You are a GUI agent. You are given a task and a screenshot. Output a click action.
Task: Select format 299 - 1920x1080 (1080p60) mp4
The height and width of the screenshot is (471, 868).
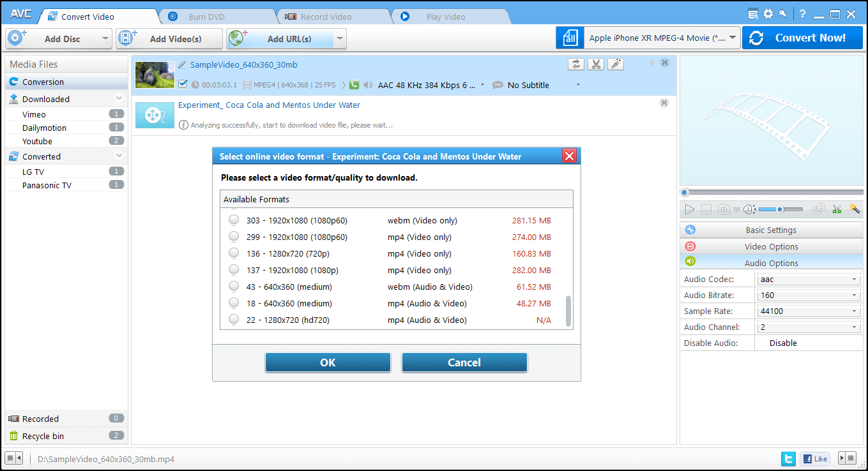234,237
